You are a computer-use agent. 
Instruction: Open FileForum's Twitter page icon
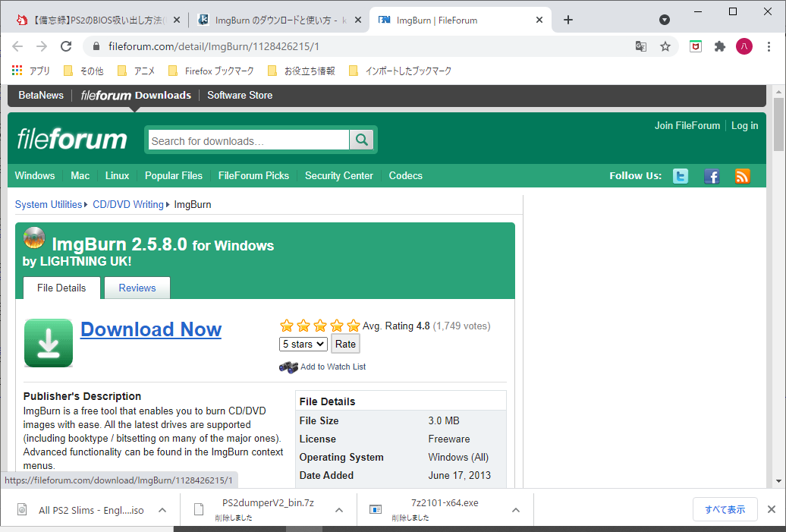tap(681, 176)
